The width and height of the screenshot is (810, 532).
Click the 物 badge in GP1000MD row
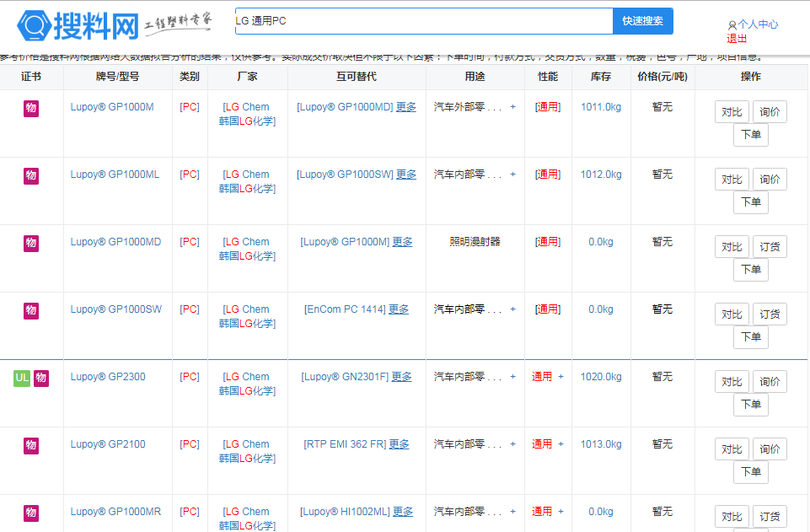(x=31, y=243)
